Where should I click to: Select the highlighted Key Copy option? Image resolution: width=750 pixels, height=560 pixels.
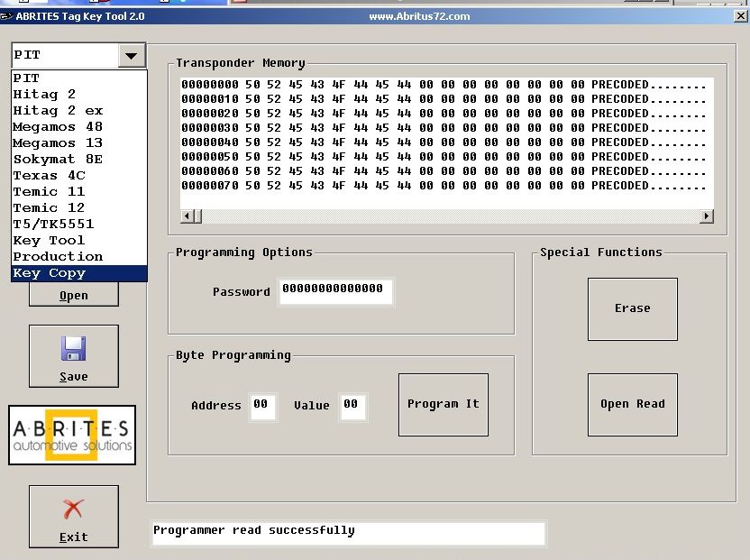(x=79, y=273)
